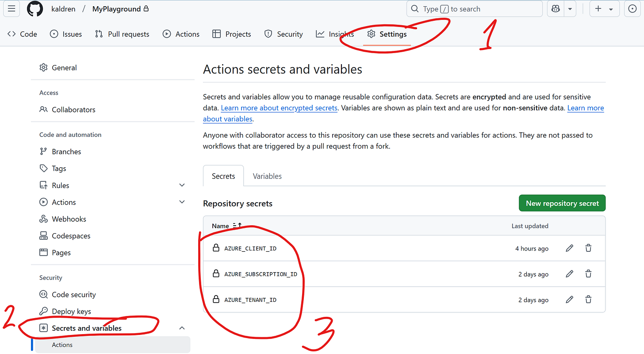Click the AZURE_TENANT_ID secret name
The height and width of the screenshot is (354, 644).
250,300
